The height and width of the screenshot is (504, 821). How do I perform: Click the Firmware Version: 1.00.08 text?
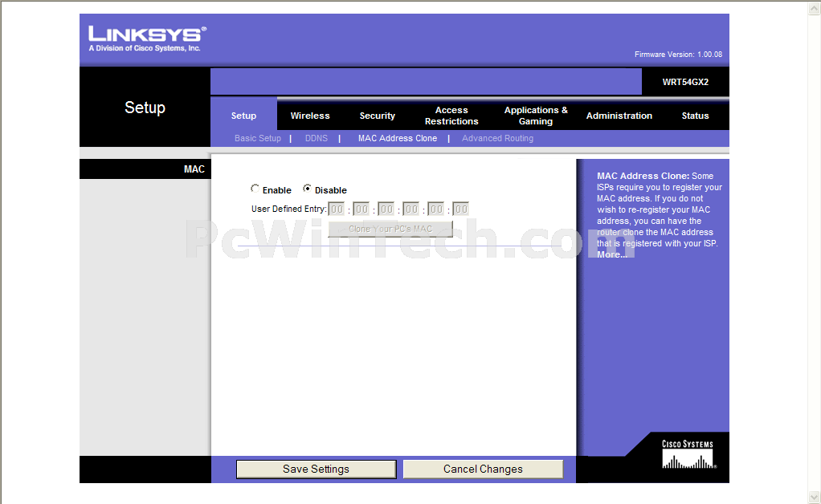[678, 55]
